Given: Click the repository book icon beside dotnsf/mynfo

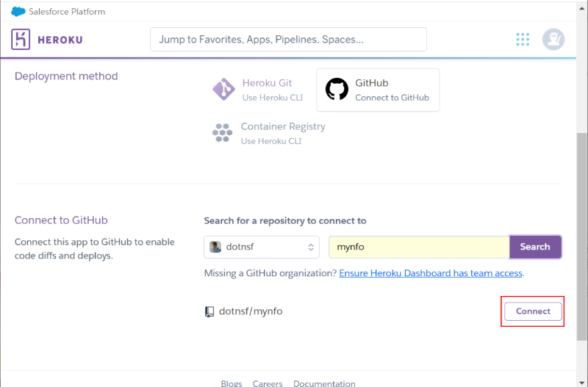Looking at the screenshot, I should coord(209,311).
